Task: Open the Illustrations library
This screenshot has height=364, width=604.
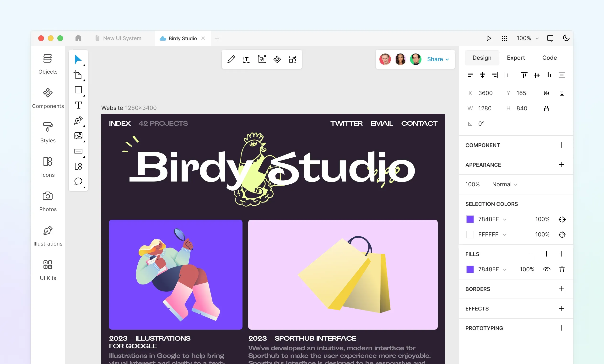Action: 48,236
